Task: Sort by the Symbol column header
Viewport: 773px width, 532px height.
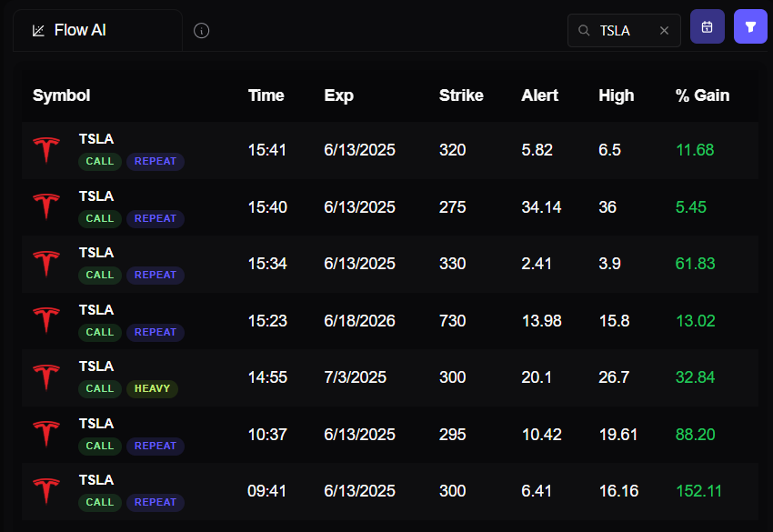Action: coord(61,95)
